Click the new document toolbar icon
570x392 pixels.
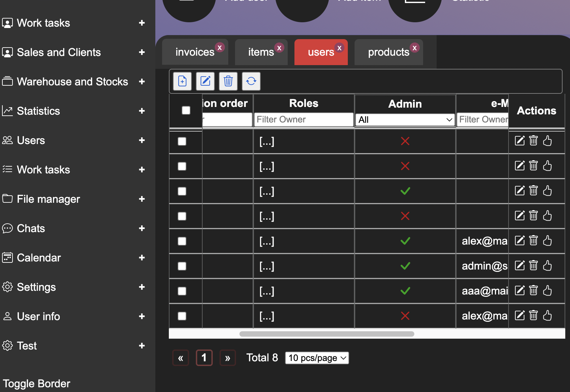tap(182, 81)
